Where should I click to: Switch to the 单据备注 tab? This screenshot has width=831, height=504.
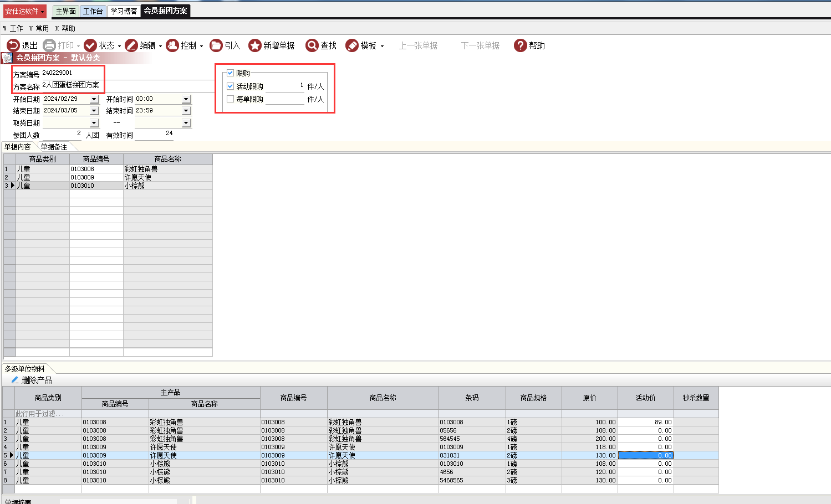54,147
